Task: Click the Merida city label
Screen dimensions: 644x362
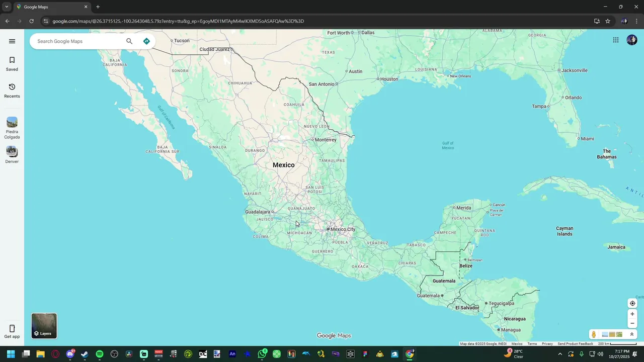Action: coord(464,208)
